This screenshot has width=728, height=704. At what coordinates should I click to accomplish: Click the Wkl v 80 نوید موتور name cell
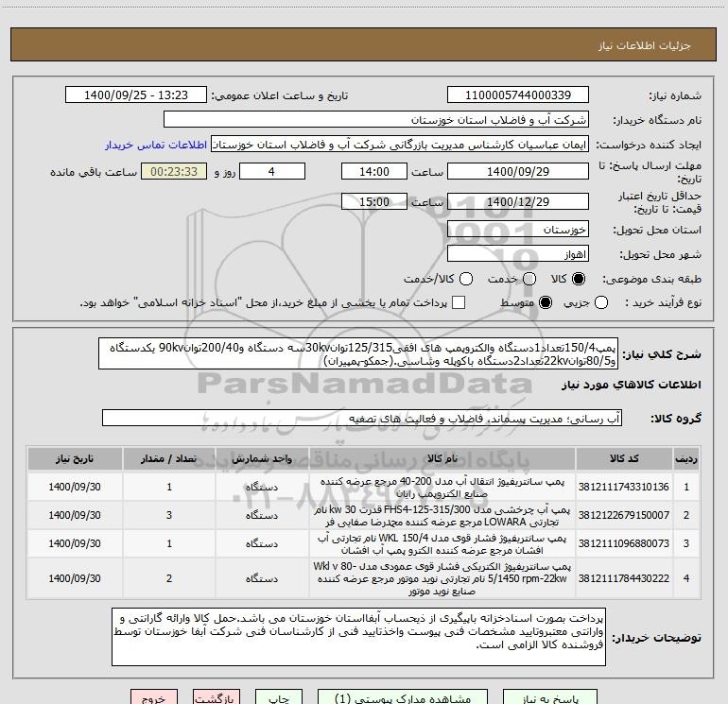tap(442, 578)
